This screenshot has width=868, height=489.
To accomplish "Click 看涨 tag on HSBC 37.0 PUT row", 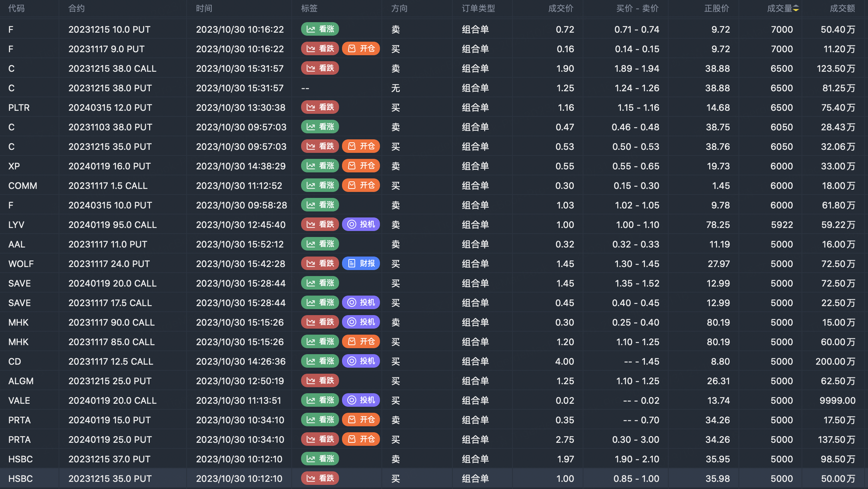I will (320, 459).
